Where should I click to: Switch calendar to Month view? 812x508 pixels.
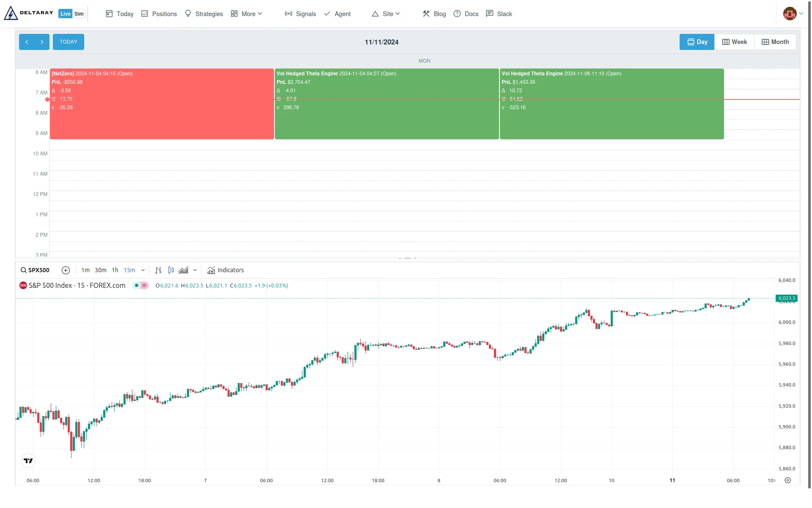tap(775, 42)
